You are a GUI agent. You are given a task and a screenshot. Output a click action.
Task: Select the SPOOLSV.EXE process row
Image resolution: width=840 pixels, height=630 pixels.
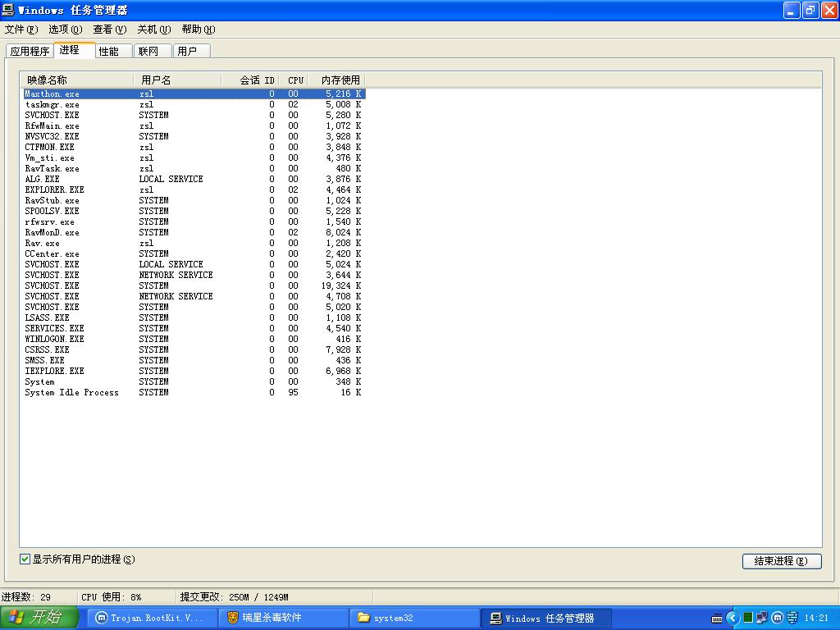point(194,211)
